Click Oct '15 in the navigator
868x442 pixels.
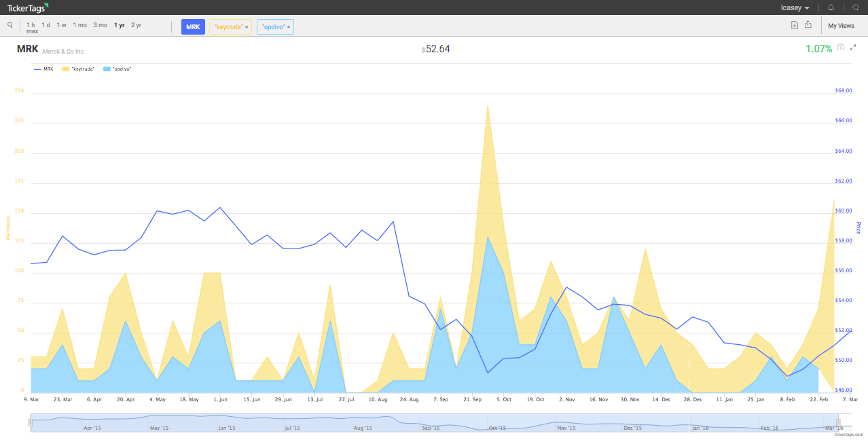pyautogui.click(x=498, y=428)
